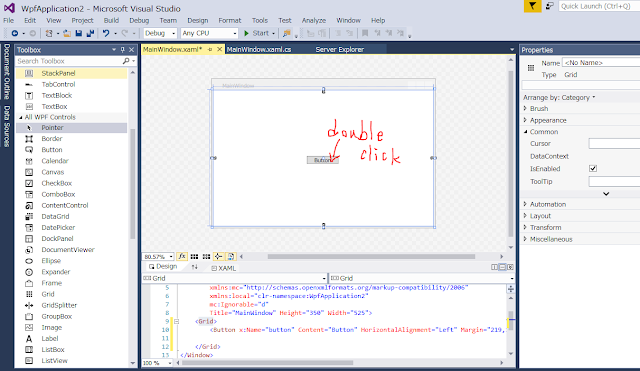Toggle effects fx button in designer
640x371 pixels.
(182, 256)
